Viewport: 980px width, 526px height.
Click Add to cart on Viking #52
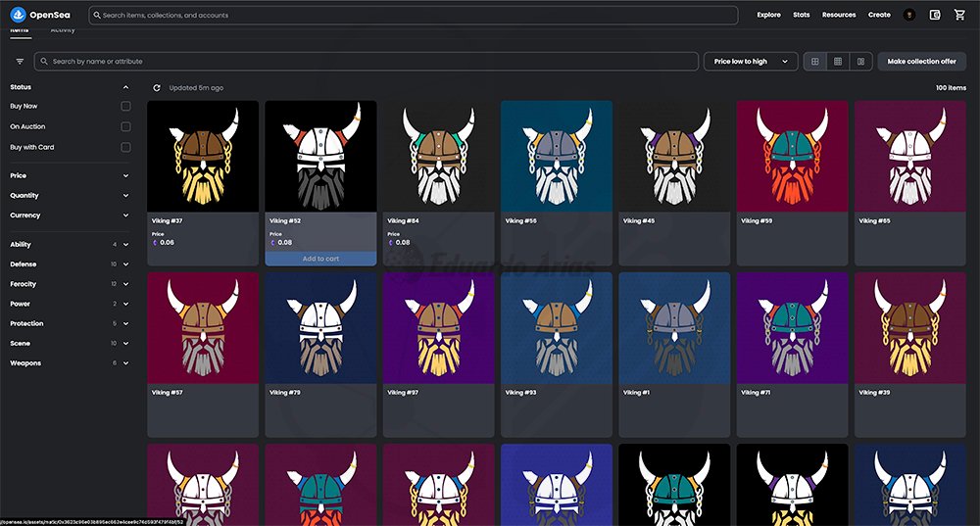click(x=320, y=259)
